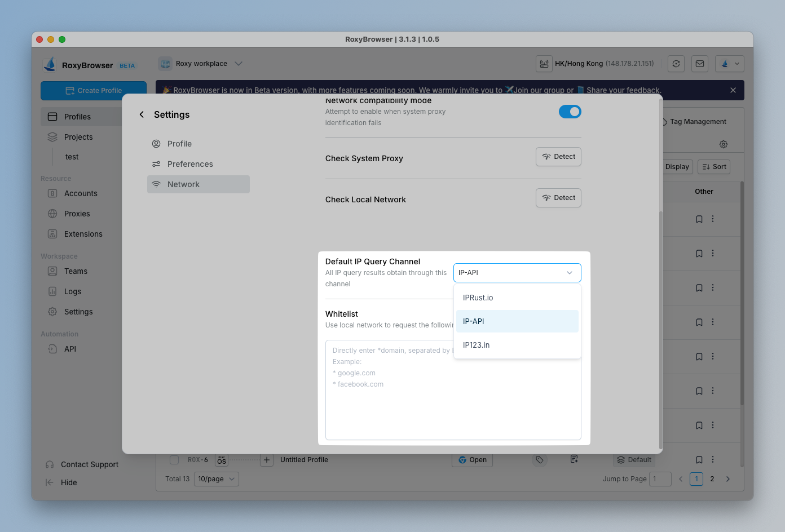Select the Network settings section
Image resolution: width=785 pixels, height=532 pixels.
[x=199, y=184]
